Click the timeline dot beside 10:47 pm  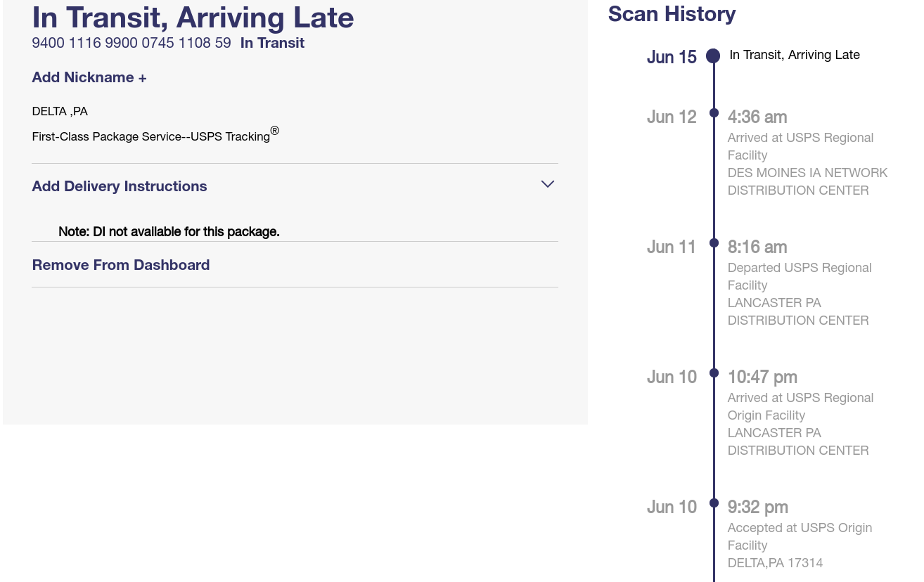pos(714,373)
